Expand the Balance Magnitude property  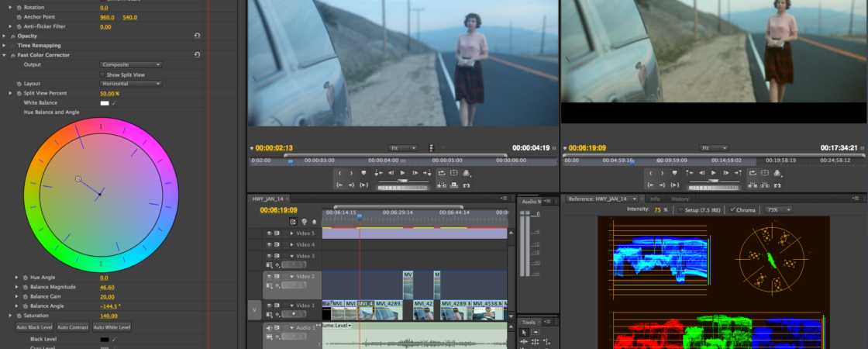click(17, 287)
